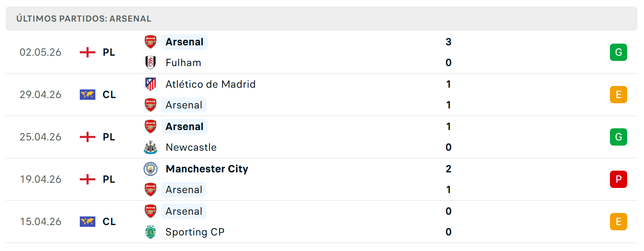Click the PL label on the 25.04.26 row
The height and width of the screenshot is (251, 644).
coord(109,137)
